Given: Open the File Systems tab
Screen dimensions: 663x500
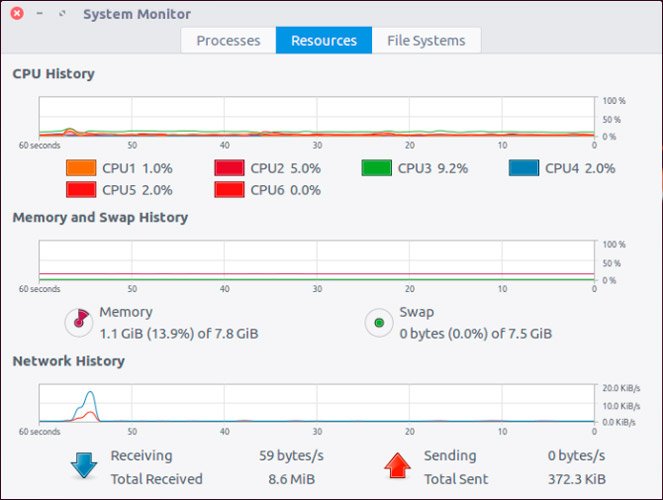Looking at the screenshot, I should 426,41.
